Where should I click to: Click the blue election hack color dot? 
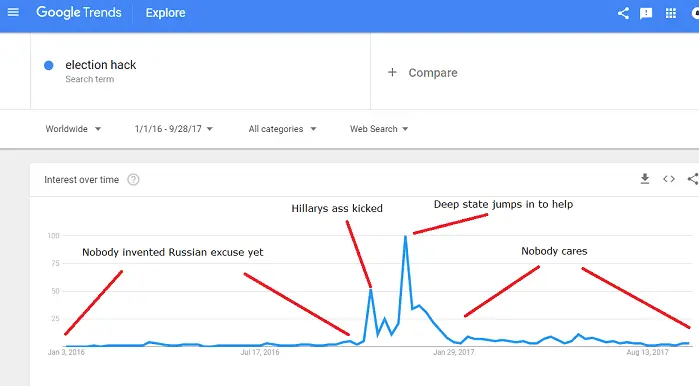(49, 66)
